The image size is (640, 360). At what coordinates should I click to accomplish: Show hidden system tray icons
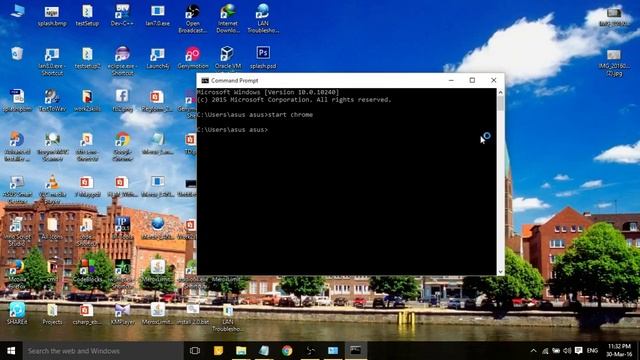(x=533, y=351)
